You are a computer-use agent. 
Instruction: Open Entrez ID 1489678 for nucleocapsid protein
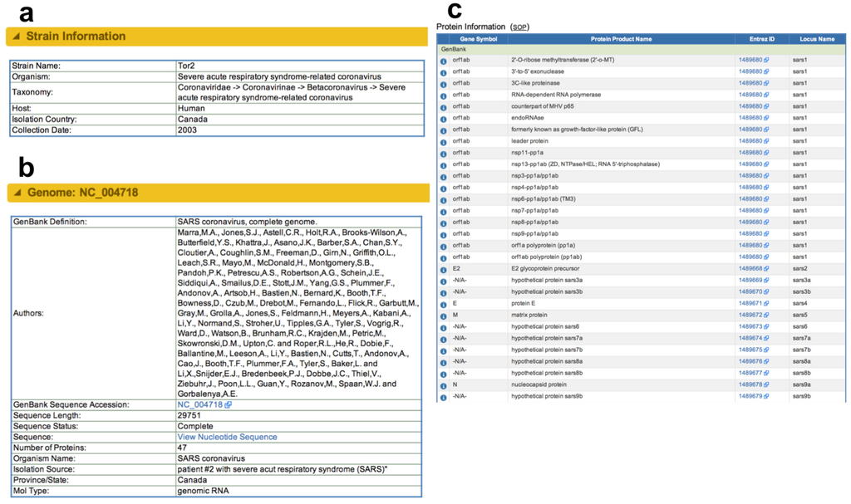pos(750,384)
